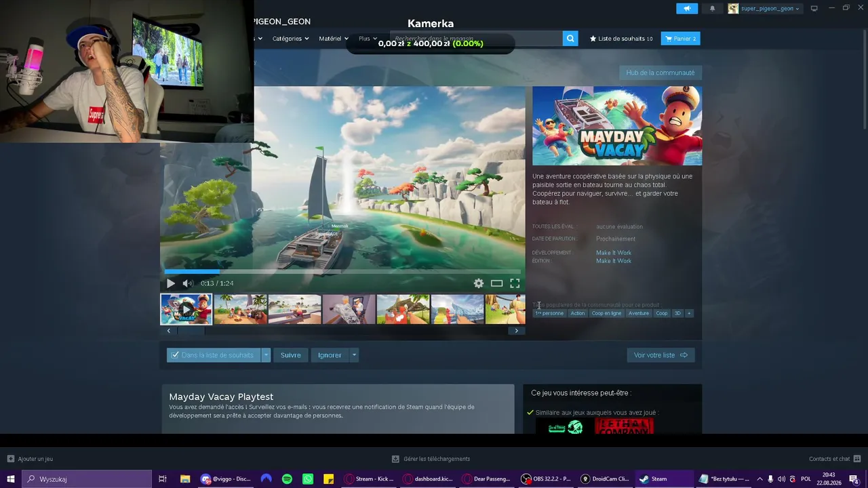This screenshot has width=868, height=488.
Task: Expand the Matériel store menu
Action: click(x=334, y=39)
